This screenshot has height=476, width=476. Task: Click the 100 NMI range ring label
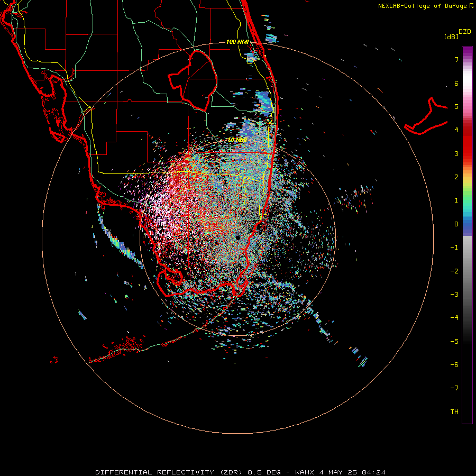pyautogui.click(x=237, y=42)
